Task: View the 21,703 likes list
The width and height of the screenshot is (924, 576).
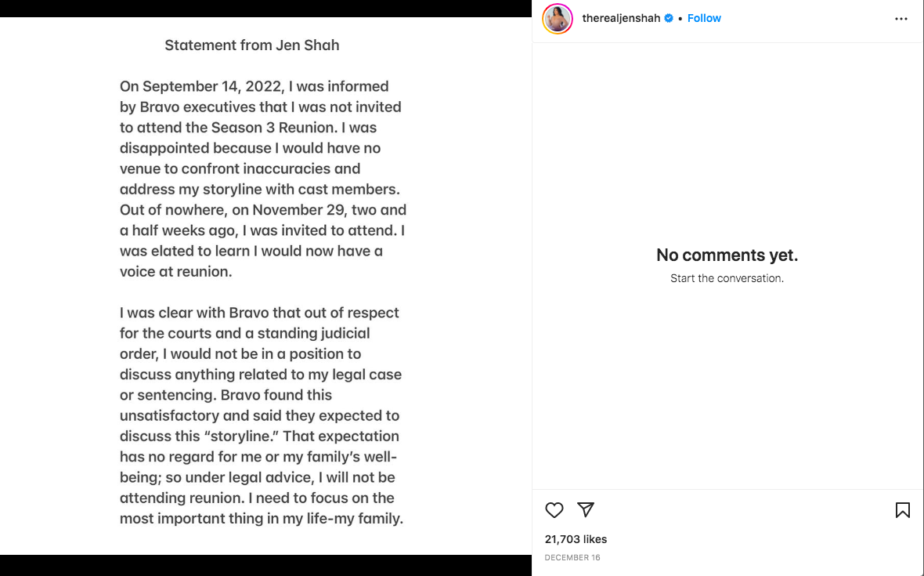Action: 576,539
